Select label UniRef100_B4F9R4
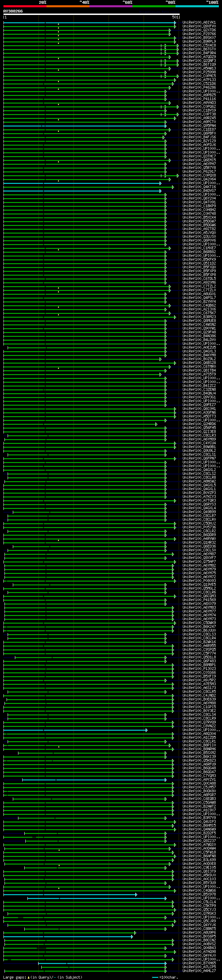 (x=199, y=53)
